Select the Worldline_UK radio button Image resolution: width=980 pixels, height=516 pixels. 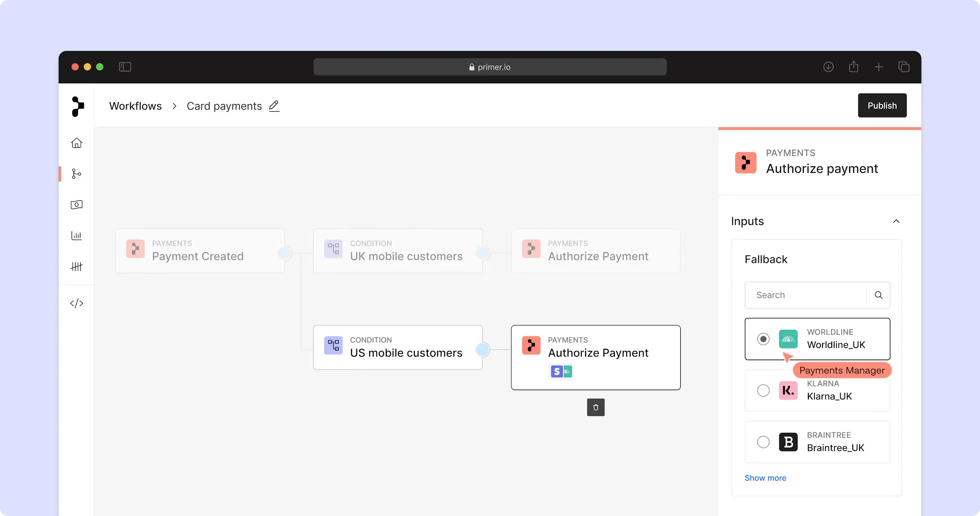point(763,339)
